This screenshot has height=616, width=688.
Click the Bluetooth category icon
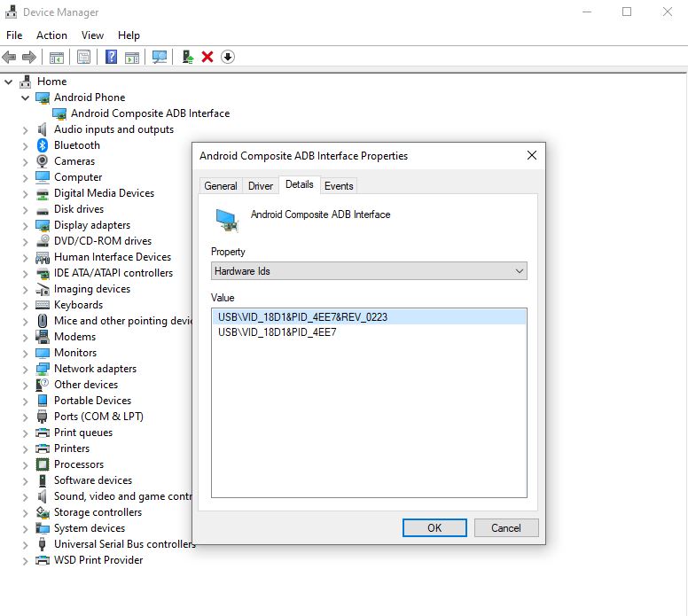pos(43,145)
